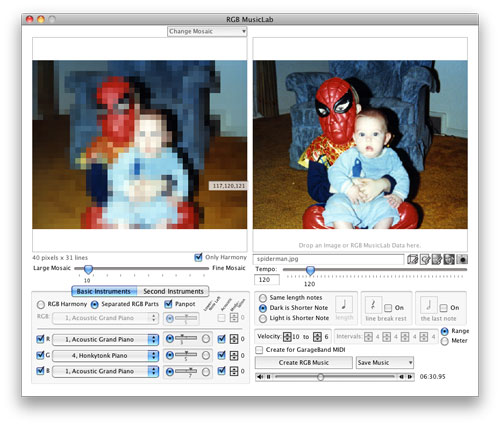Click the 117,120,121 RGB value tooltip
Viewport: 500px width, 426px height.
pyautogui.click(x=229, y=186)
